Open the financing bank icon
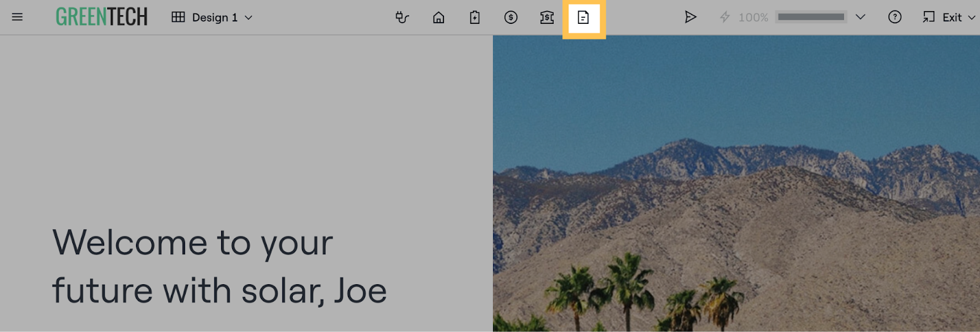Viewport: 980px width, 332px height. (547, 17)
